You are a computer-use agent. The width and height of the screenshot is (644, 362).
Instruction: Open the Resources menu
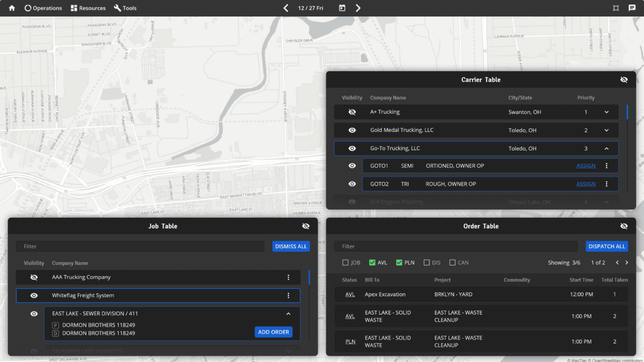point(88,8)
